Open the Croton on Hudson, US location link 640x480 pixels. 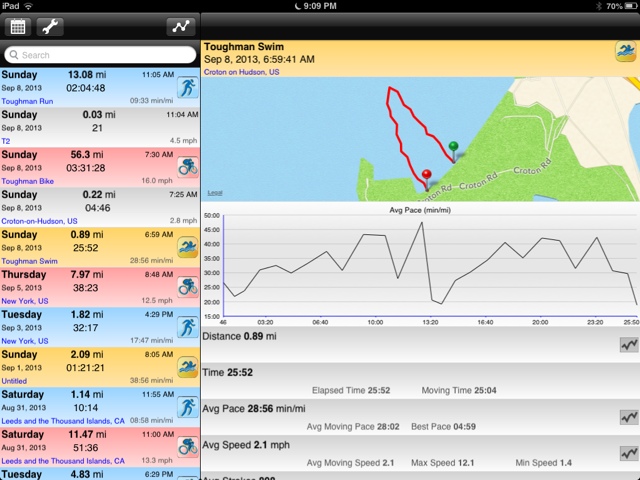click(x=242, y=72)
